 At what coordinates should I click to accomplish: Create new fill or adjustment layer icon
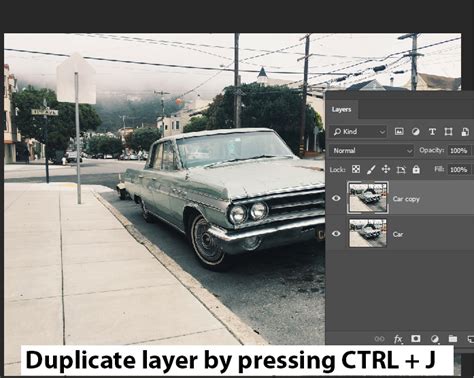(434, 339)
